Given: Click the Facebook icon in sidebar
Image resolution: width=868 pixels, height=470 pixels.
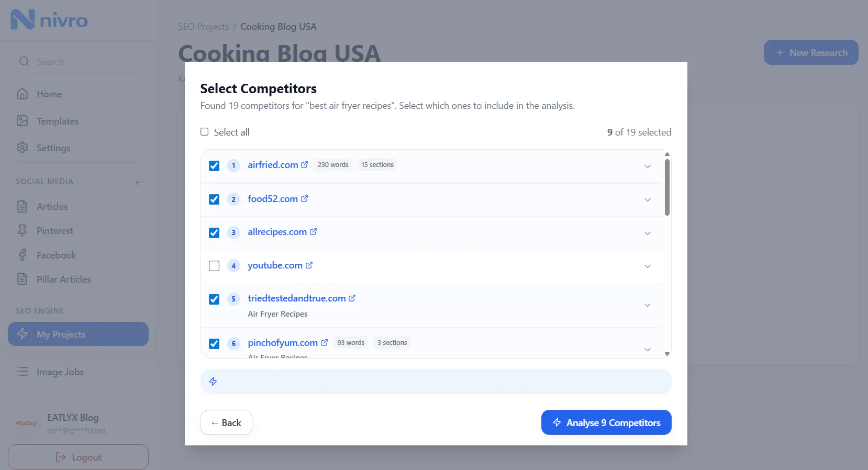Looking at the screenshot, I should (22, 255).
